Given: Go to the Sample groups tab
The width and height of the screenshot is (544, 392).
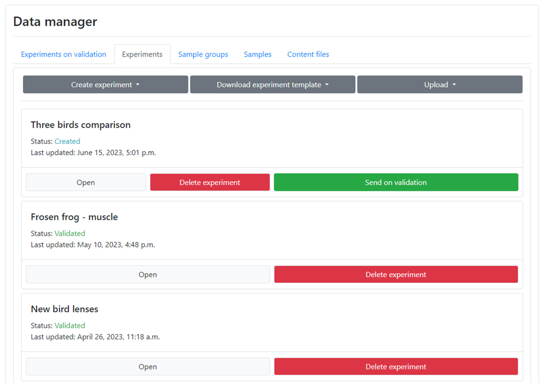Looking at the screenshot, I should tap(203, 54).
